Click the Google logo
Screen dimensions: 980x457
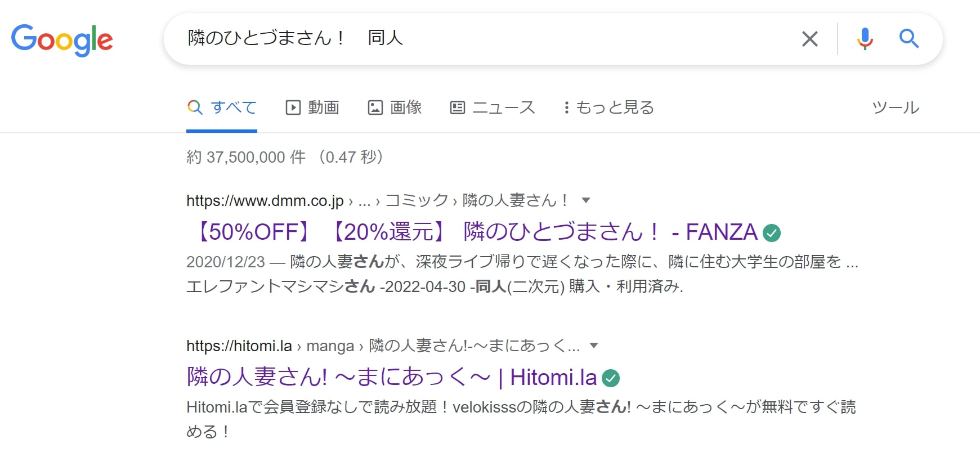(62, 39)
